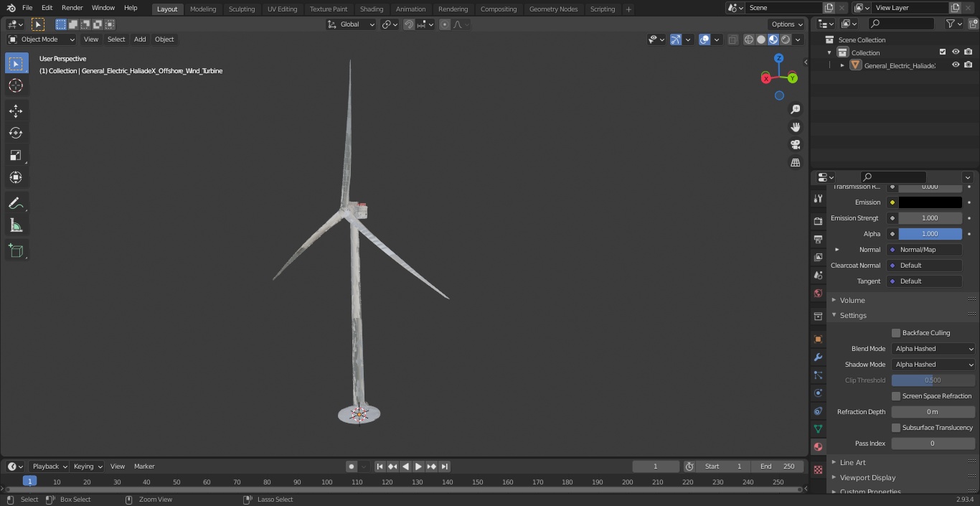Click the Alpha value slider
The image size is (980, 506).
(930, 234)
